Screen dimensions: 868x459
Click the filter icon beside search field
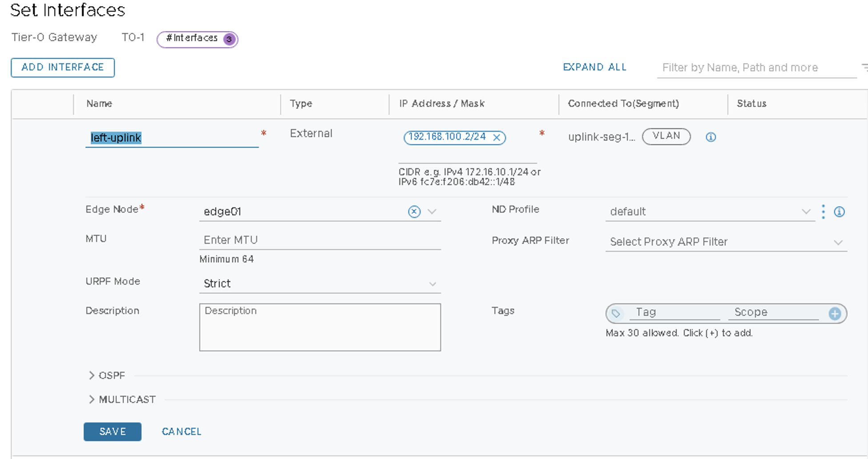point(864,67)
